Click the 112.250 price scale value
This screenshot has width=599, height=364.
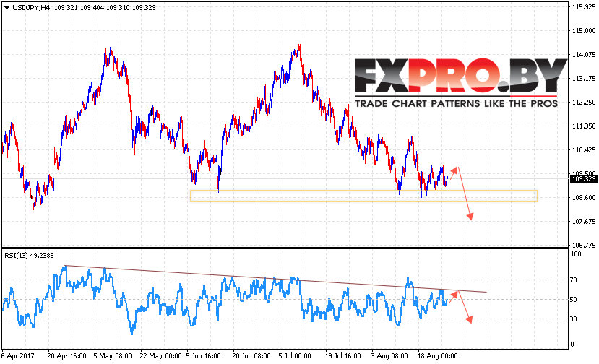click(x=584, y=103)
